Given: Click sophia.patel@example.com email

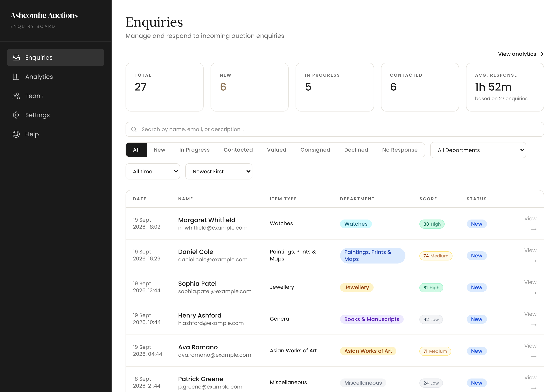Looking at the screenshot, I should 215,291.
